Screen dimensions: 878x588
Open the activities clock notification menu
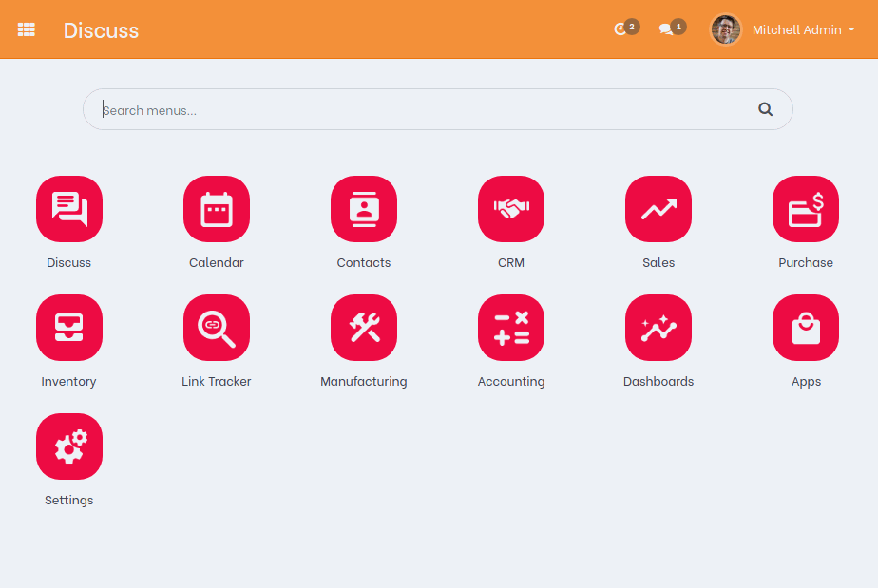[x=623, y=29]
